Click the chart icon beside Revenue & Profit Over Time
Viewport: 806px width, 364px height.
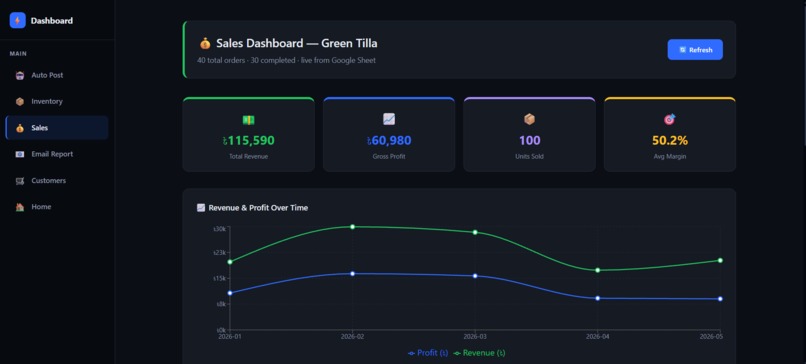click(201, 208)
